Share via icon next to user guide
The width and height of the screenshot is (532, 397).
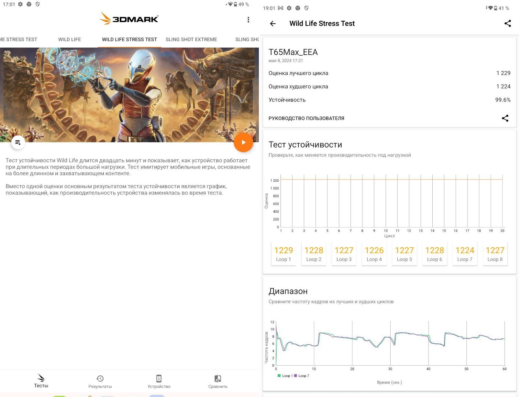[505, 118]
